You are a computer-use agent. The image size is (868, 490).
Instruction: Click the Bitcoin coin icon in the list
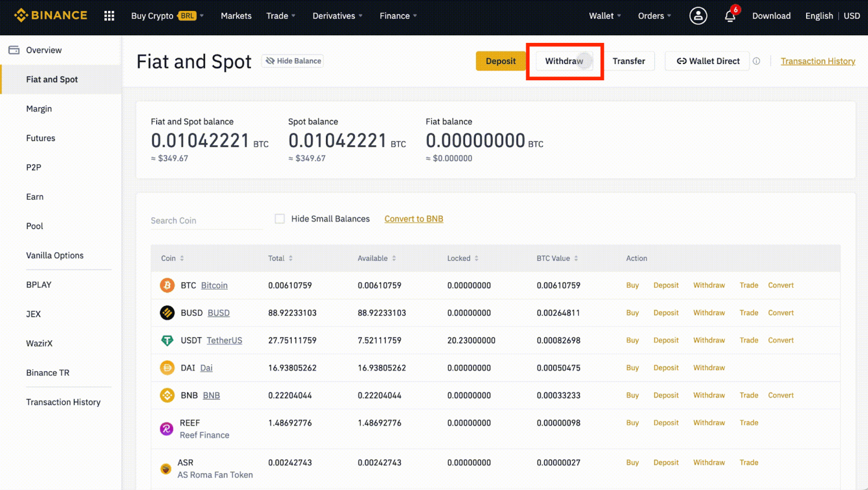coord(167,285)
